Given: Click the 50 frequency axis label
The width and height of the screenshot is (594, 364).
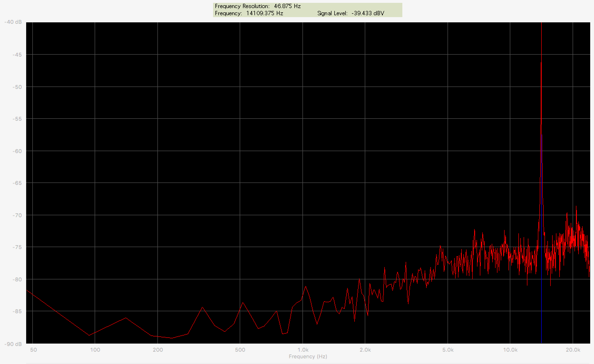Looking at the screenshot, I should pos(34,350).
